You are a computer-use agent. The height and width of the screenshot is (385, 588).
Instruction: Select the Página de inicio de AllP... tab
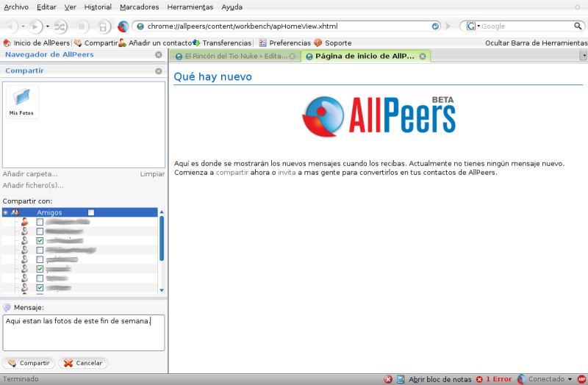[365, 57]
